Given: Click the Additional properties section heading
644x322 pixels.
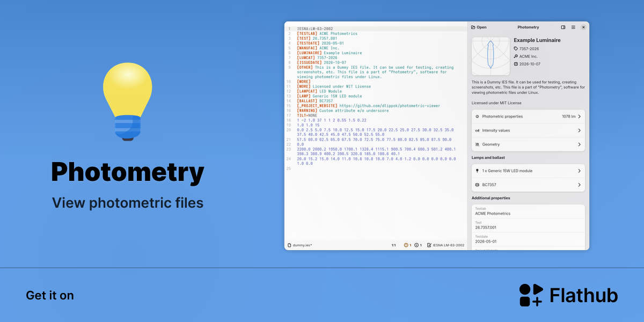Looking at the screenshot, I should tap(491, 198).
